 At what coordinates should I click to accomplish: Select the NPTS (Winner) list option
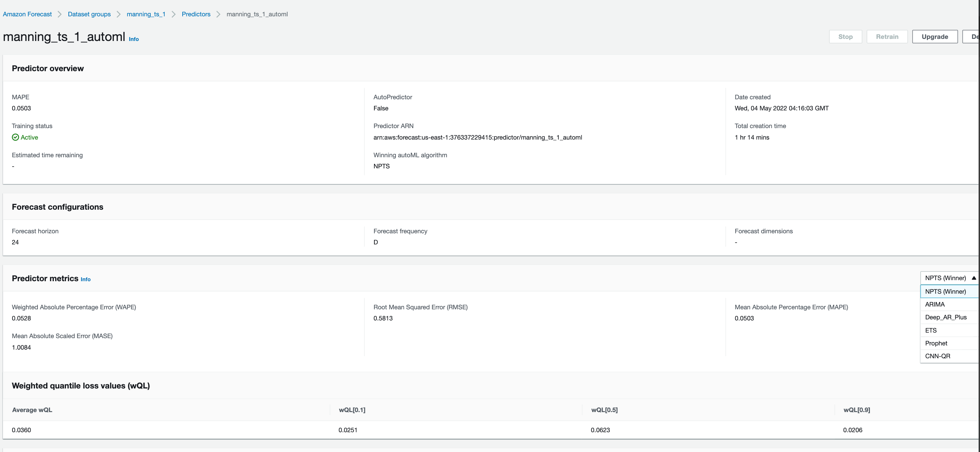point(945,292)
